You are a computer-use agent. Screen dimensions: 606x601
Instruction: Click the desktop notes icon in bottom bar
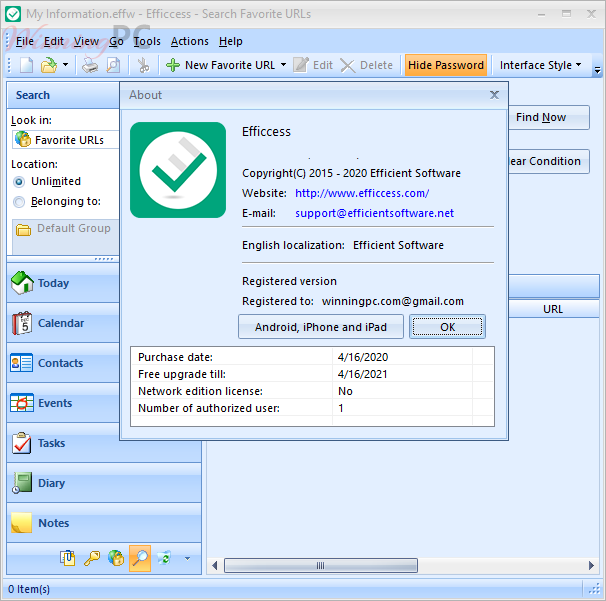(68, 558)
